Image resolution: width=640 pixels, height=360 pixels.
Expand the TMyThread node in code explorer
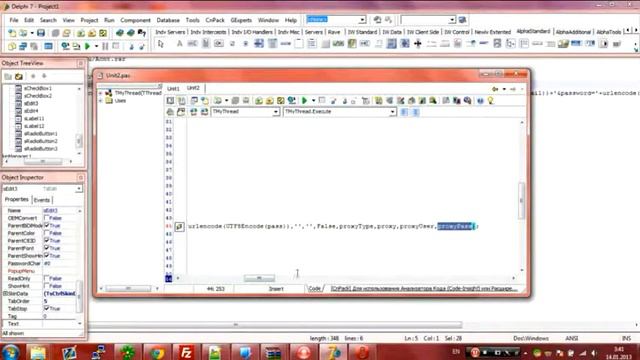(x=100, y=93)
